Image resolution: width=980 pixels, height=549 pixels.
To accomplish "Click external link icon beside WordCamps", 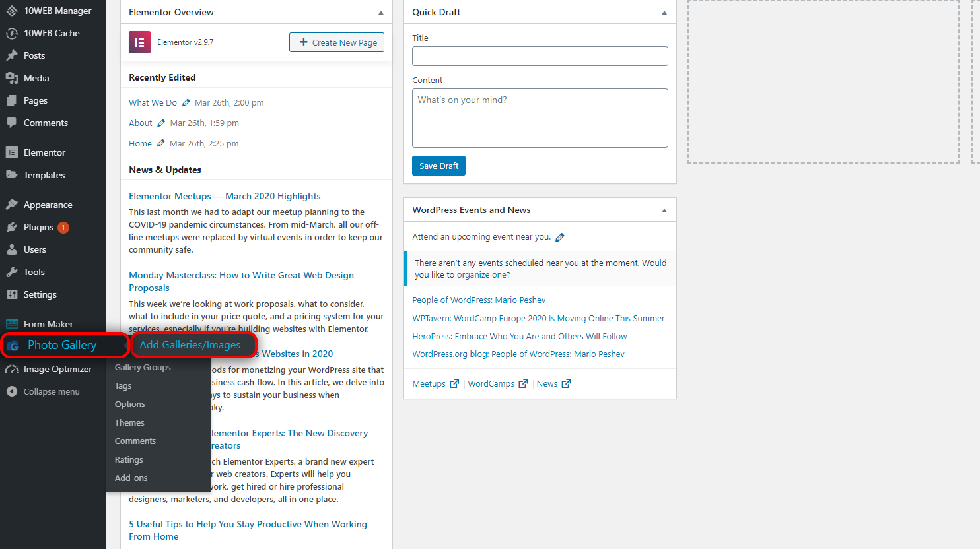I will (x=523, y=383).
